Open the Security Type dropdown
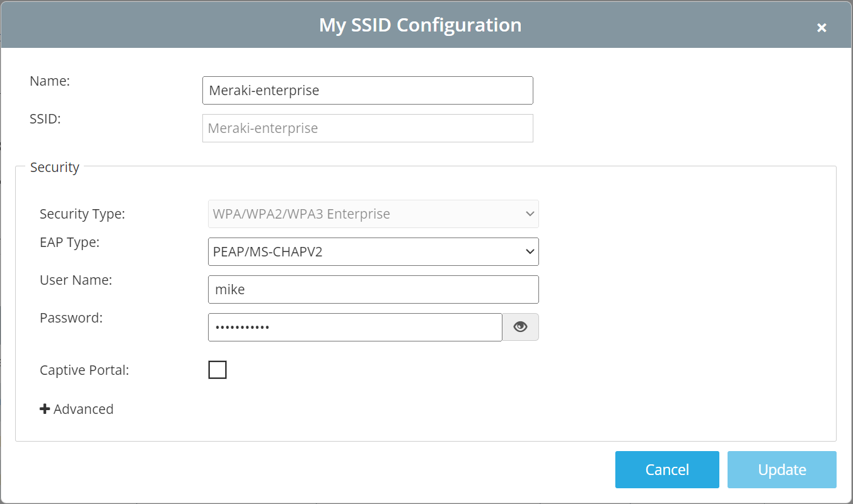853x504 pixels. pyautogui.click(x=373, y=214)
